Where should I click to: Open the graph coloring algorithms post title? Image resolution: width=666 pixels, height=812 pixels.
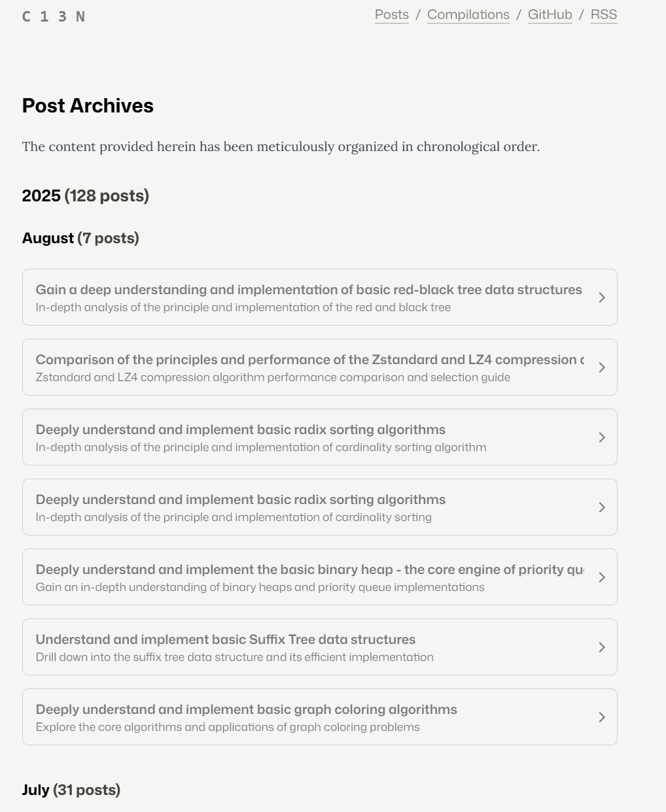(246, 709)
